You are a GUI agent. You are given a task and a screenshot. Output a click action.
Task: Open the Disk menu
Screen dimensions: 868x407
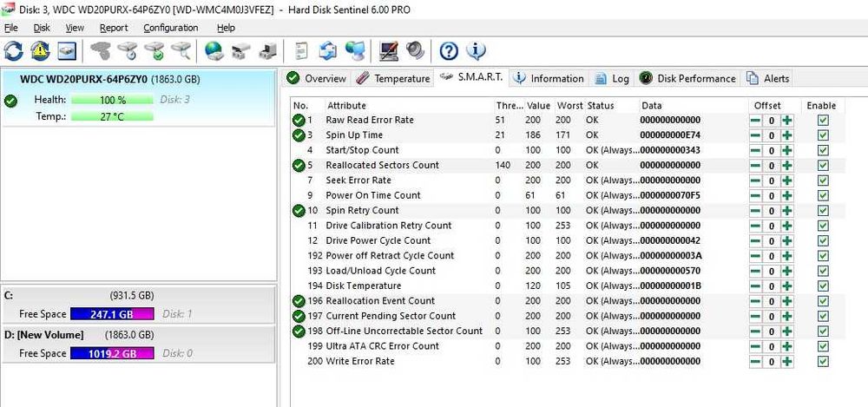click(42, 28)
